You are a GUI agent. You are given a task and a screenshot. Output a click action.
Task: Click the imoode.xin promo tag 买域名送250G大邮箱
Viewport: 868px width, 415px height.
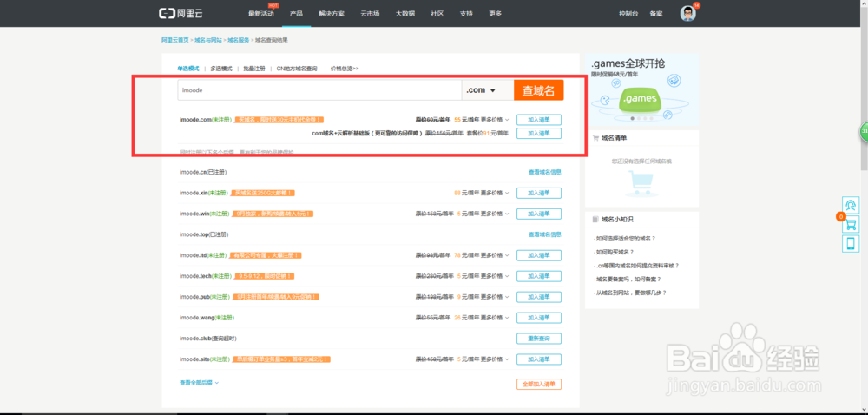pyautogui.click(x=263, y=193)
